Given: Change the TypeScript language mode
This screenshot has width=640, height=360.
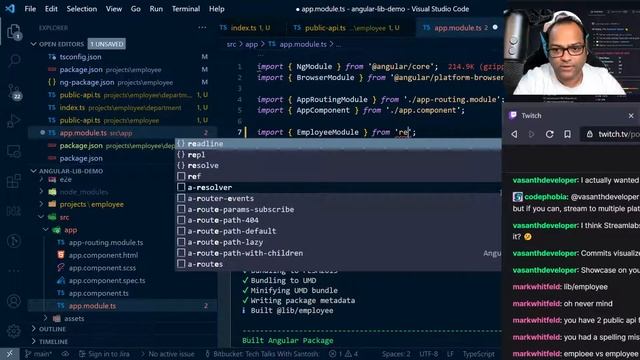Looking at the screenshot, I should click(478, 354).
